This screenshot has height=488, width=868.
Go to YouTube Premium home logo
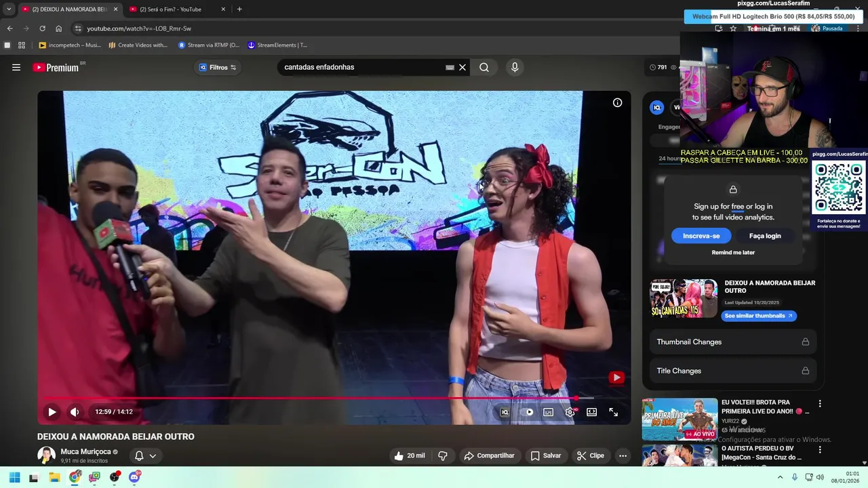click(x=56, y=67)
